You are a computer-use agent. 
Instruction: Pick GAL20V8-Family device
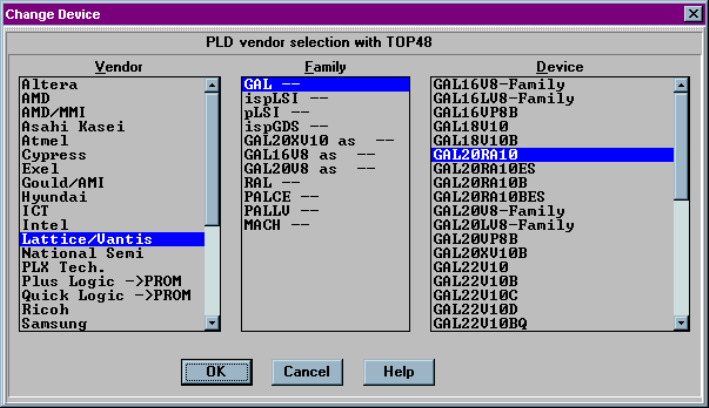[553, 211]
